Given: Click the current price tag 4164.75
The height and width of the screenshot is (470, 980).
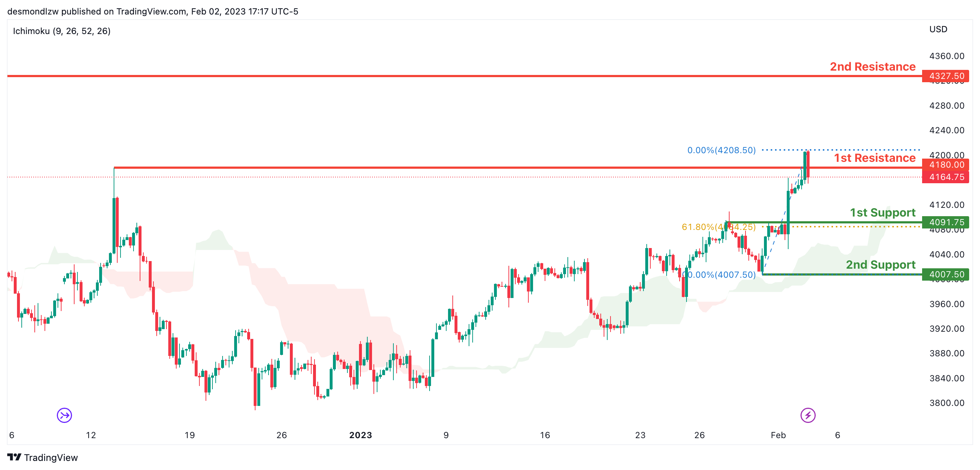Looking at the screenshot, I should coord(945,177).
